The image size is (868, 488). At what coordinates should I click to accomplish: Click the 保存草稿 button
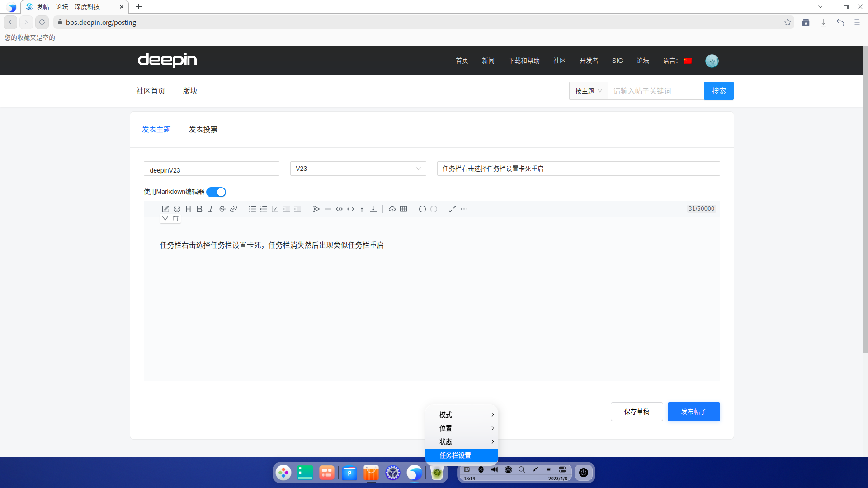pos(637,412)
